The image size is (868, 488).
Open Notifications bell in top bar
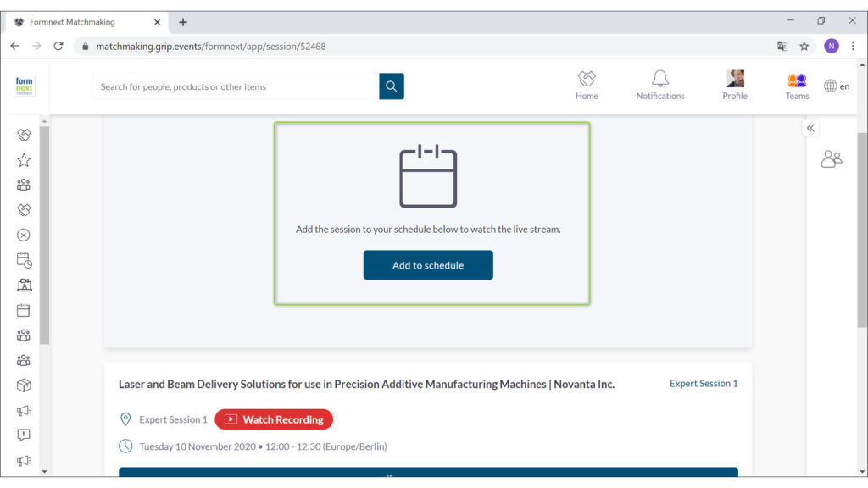tap(659, 85)
